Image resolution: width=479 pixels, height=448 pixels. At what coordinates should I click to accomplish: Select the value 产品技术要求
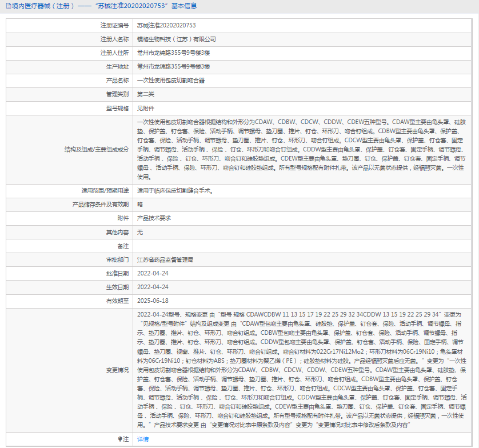pos(154,218)
